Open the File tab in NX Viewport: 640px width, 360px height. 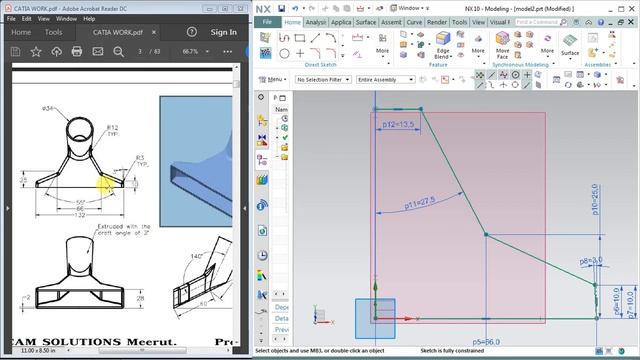(267, 22)
